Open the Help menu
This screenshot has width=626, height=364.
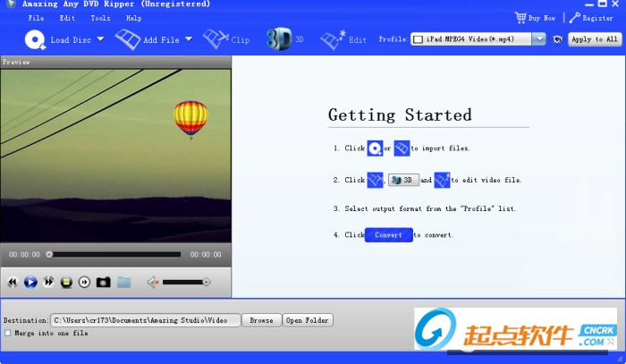pyautogui.click(x=133, y=18)
